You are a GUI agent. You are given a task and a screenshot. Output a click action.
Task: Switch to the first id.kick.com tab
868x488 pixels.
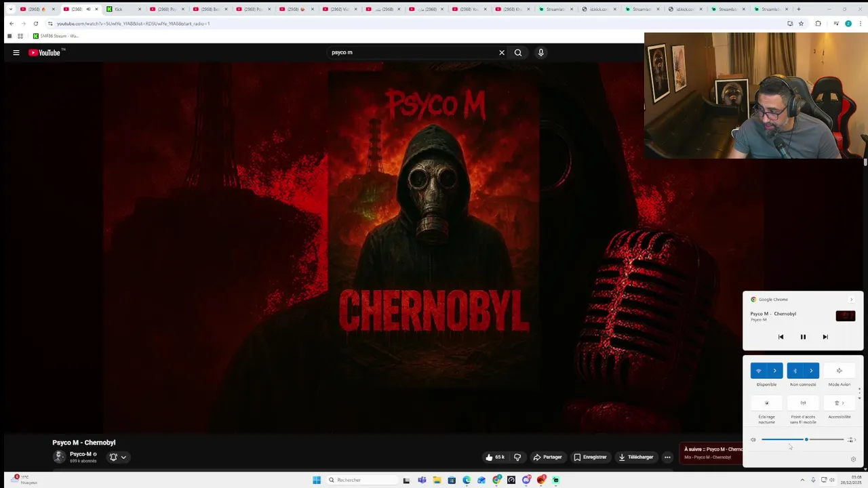[599, 9]
